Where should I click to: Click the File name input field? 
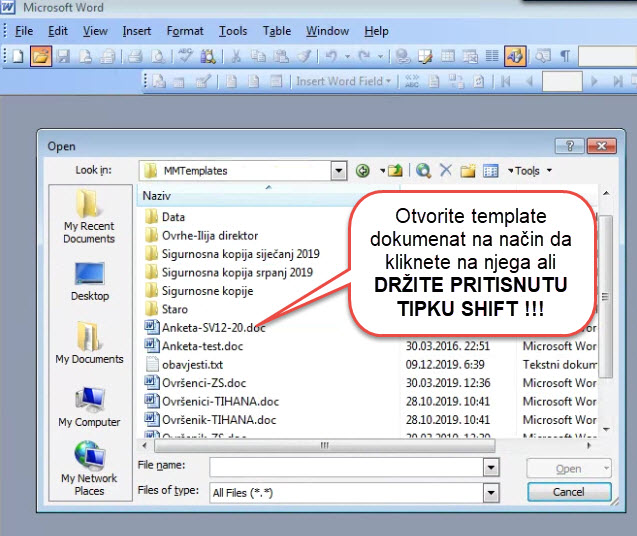[347, 467]
